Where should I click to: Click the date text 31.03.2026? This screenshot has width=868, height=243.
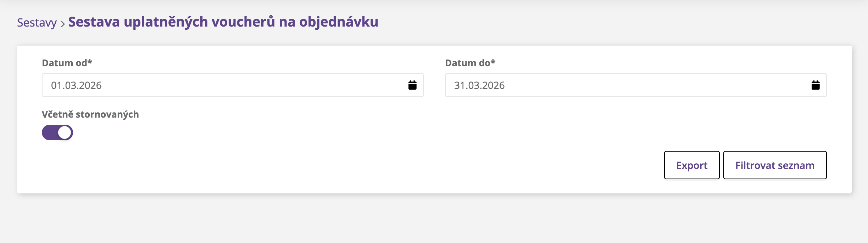click(479, 85)
